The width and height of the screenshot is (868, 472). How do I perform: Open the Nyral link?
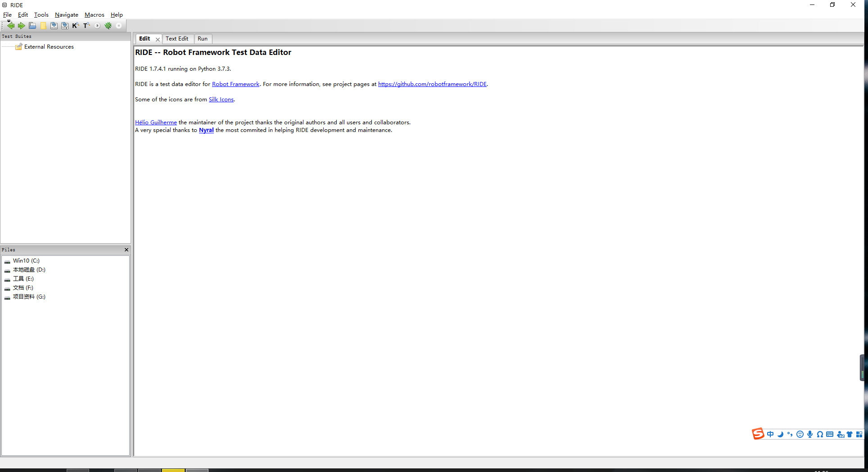pos(206,130)
